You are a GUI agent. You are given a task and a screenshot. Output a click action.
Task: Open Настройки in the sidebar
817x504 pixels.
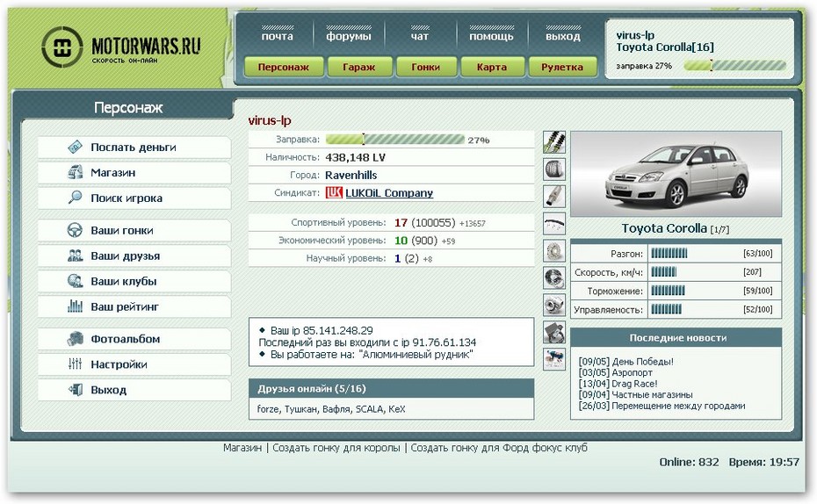134,365
